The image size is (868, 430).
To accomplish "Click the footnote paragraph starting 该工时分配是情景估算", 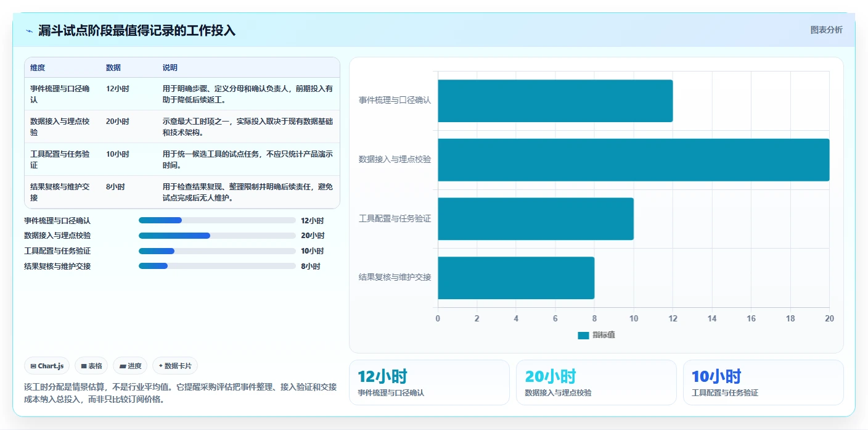I will pos(181,393).
